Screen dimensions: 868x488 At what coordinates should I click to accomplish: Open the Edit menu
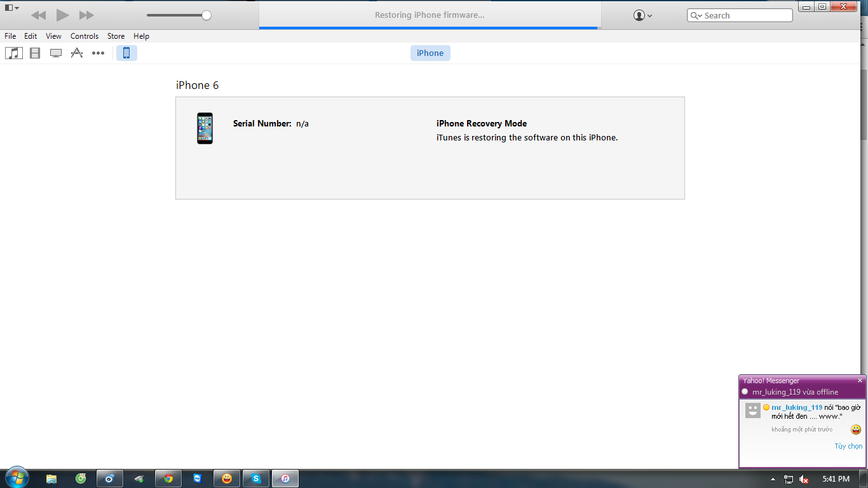[31, 36]
